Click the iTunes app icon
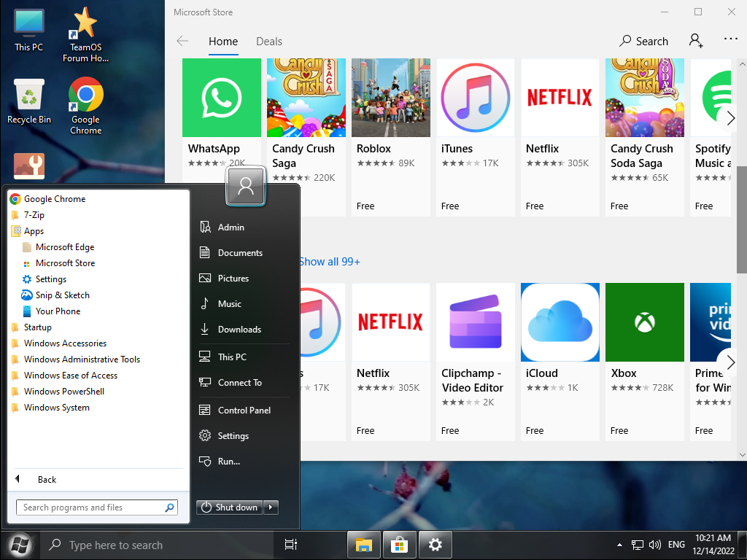747x560 pixels. [x=475, y=98]
